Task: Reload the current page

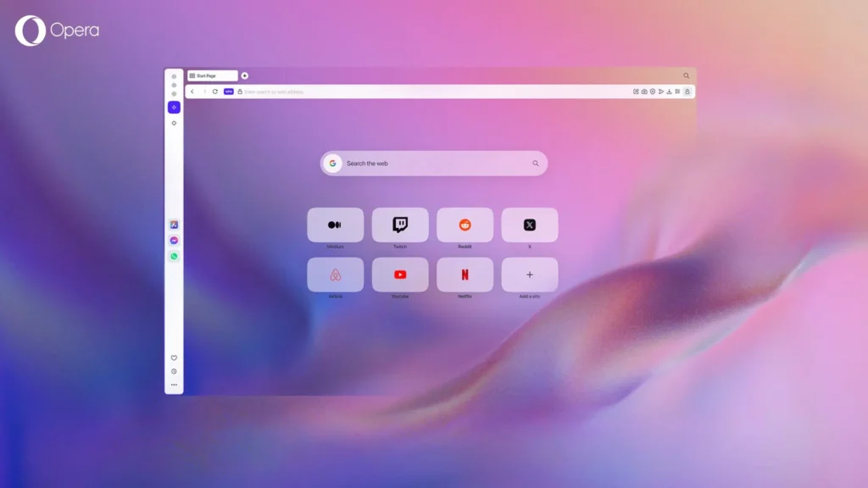Action: (x=215, y=91)
